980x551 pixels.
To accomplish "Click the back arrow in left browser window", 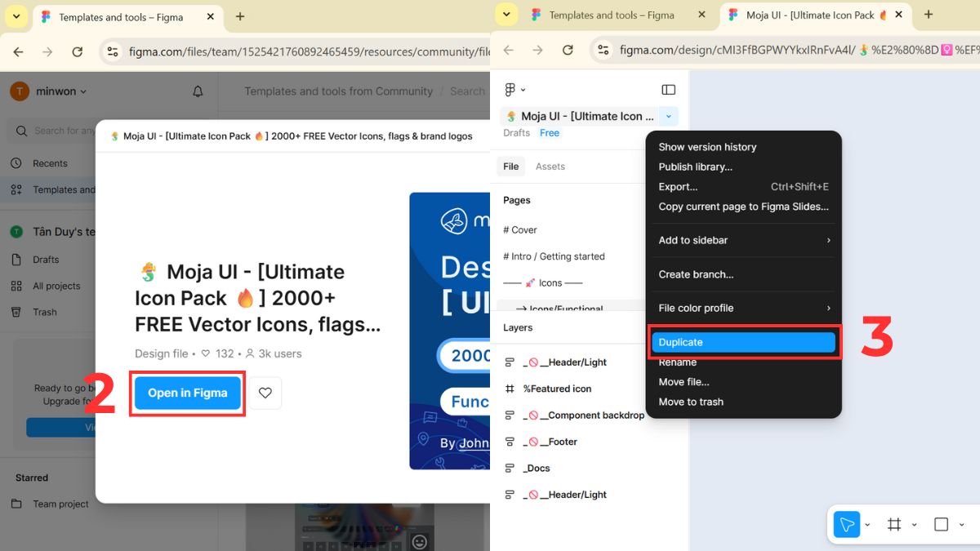I will pyautogui.click(x=18, y=51).
